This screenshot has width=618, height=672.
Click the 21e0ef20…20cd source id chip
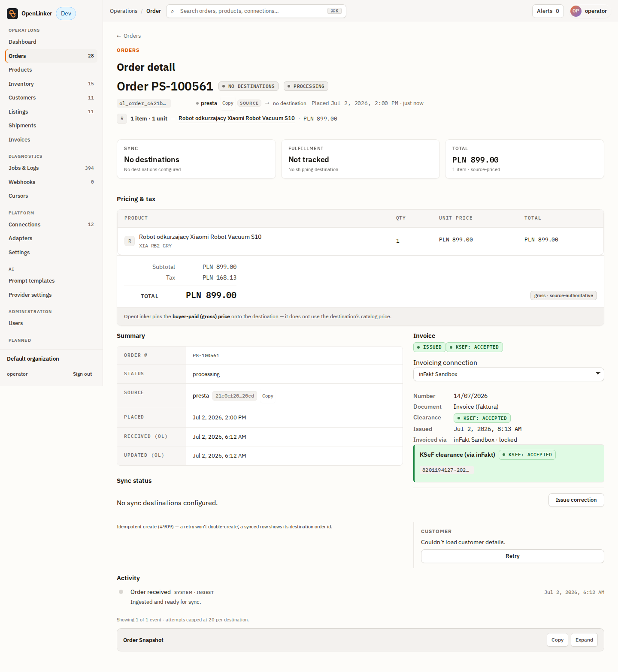(235, 396)
